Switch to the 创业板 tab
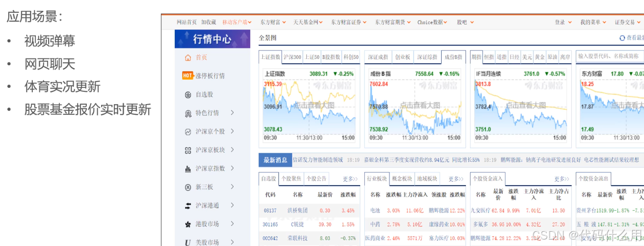This screenshot has height=246, width=644. click(x=402, y=57)
